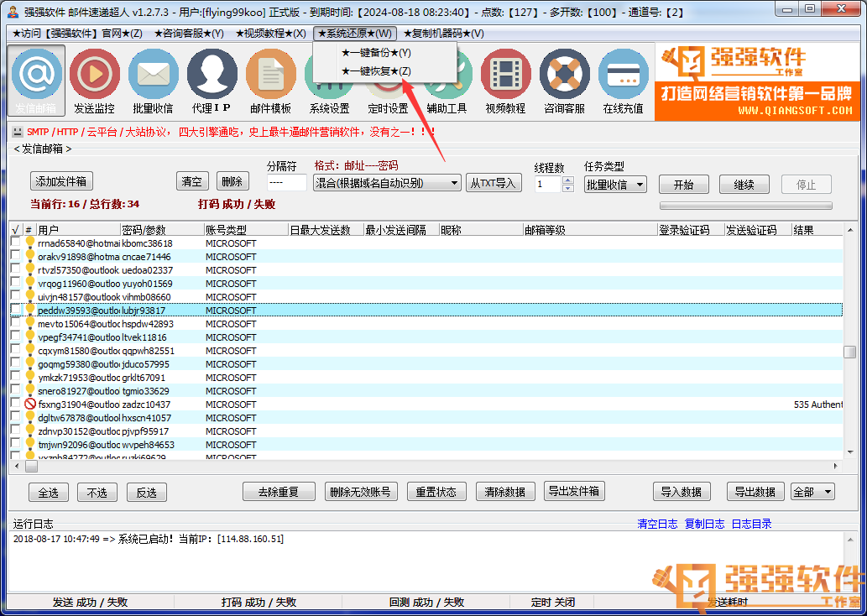Click the 从TXT导入 import button
Viewport: 867px width, 616px height.
494,183
